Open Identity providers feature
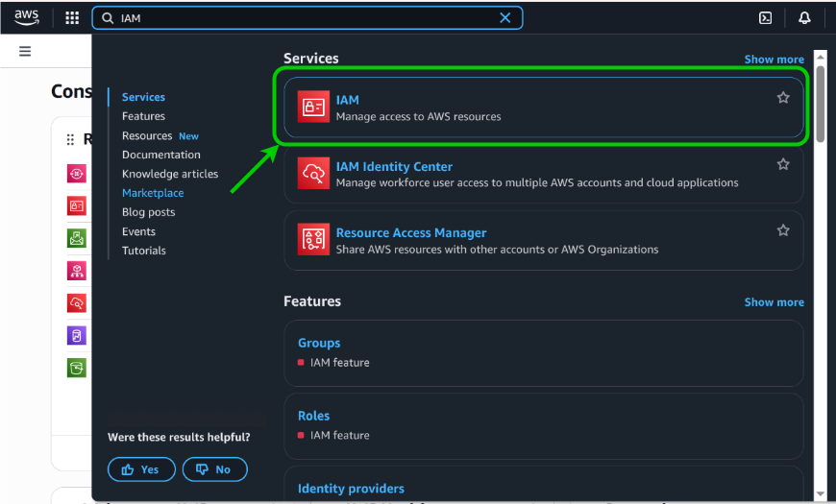Screen dimensions: 836x504 [351, 489]
